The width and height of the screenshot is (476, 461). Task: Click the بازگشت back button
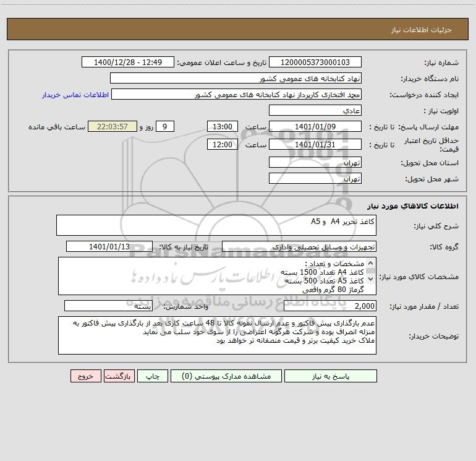click(x=119, y=376)
